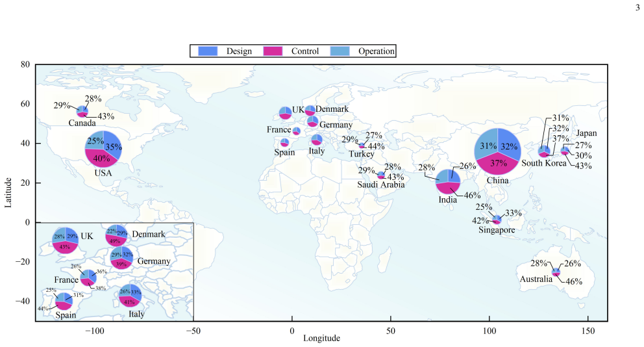Click the 39% value in the Germany inset pie
The width and height of the screenshot is (644, 347).
(121, 264)
